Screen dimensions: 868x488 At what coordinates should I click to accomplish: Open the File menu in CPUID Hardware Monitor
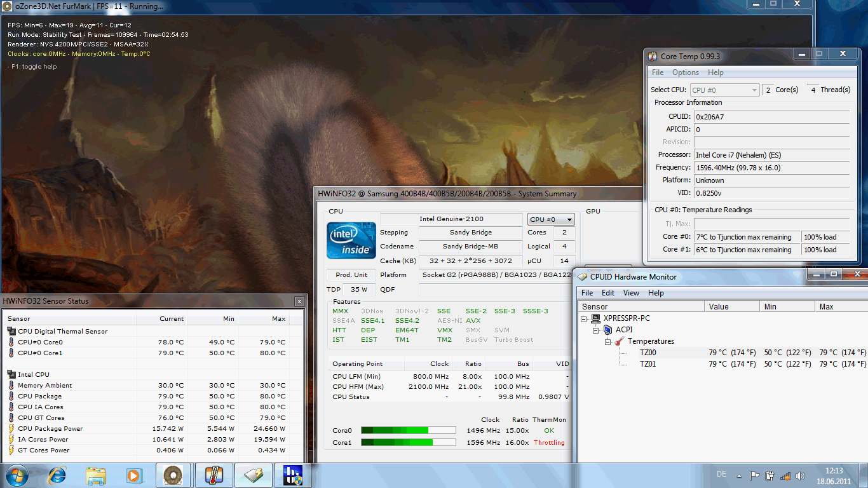coord(587,293)
